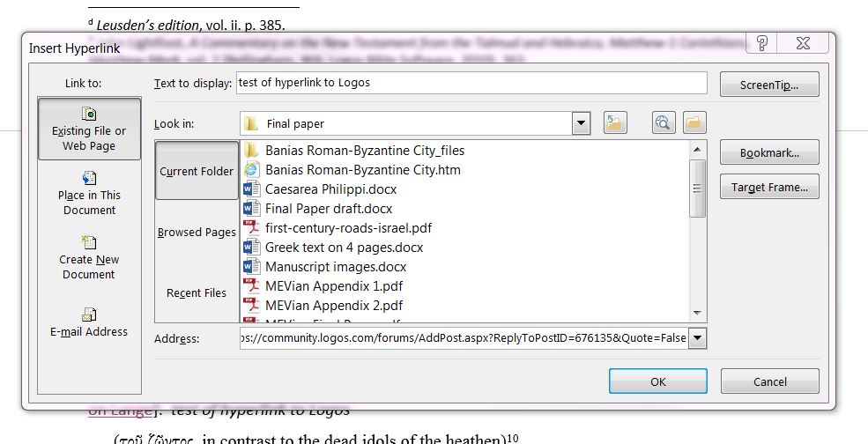The height and width of the screenshot is (444, 868).
Task: Click the Create New Document icon
Action: (x=89, y=242)
